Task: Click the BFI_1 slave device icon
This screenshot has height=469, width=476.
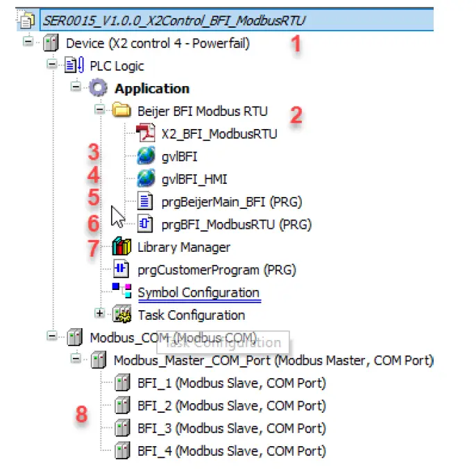Action: coord(122,382)
